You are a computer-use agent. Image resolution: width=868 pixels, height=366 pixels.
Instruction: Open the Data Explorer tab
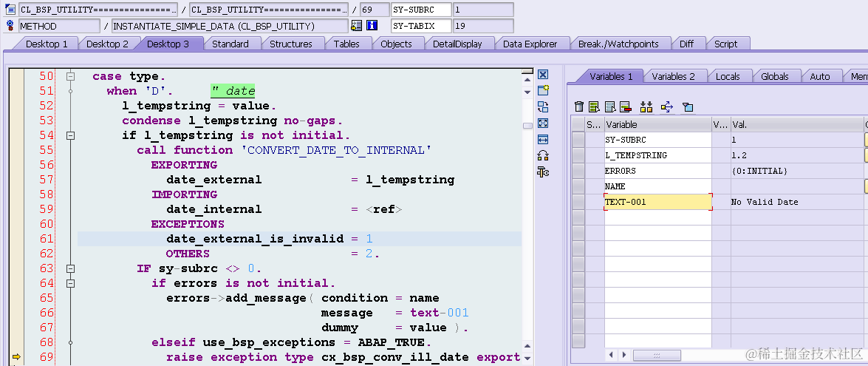(x=530, y=44)
